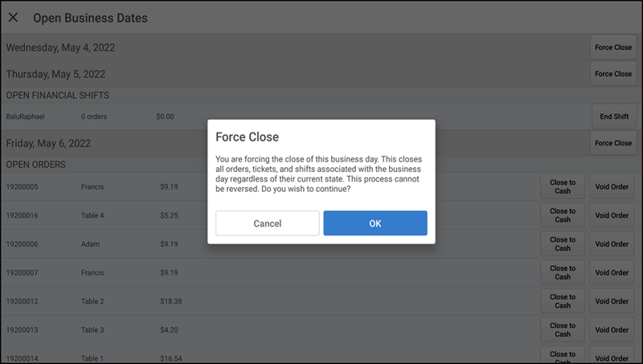Click the $5.25 amount
The height and width of the screenshot is (364, 643).
pyautogui.click(x=169, y=215)
